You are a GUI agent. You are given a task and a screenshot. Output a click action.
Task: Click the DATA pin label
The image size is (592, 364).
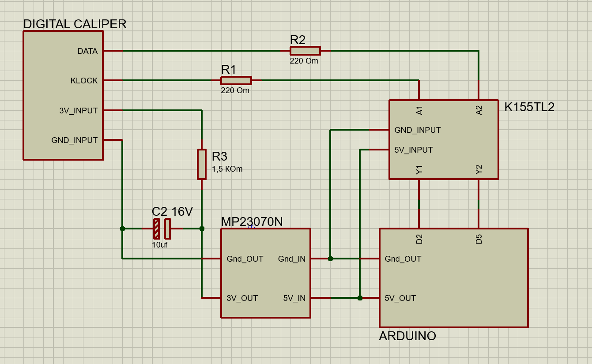pos(87,51)
